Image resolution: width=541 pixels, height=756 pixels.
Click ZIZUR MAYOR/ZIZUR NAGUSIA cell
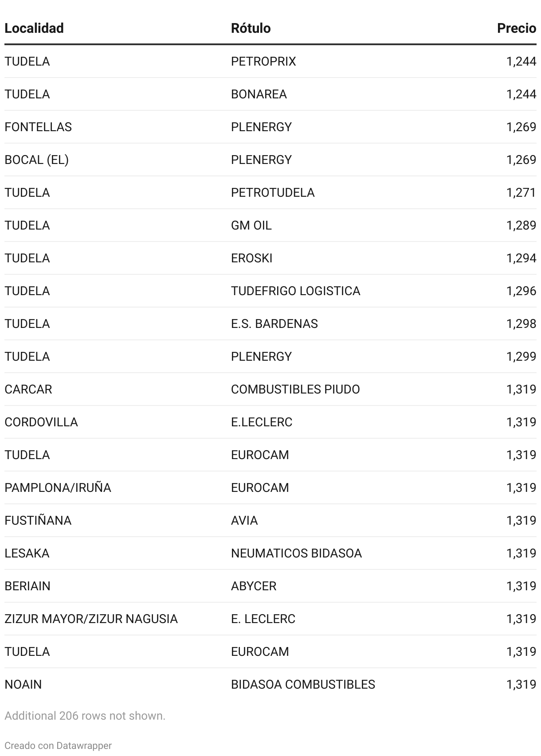[91, 619]
